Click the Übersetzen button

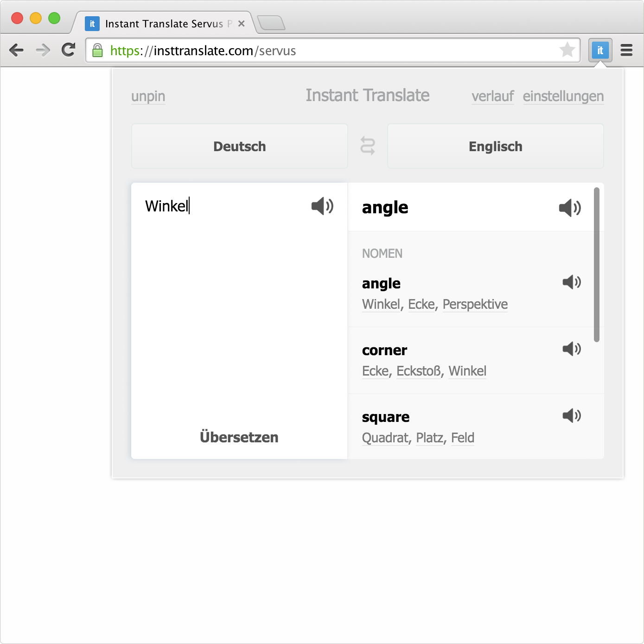click(x=239, y=437)
